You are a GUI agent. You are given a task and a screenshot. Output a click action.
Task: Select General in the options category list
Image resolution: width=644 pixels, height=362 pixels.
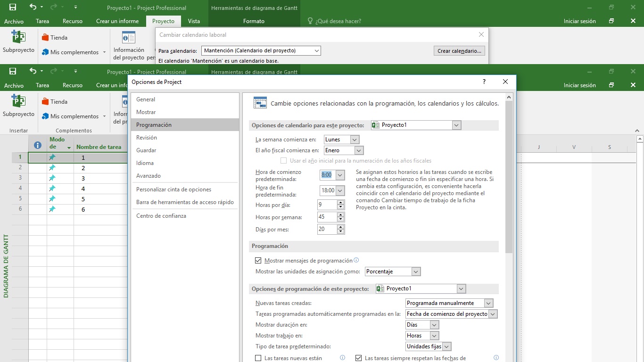185,99
